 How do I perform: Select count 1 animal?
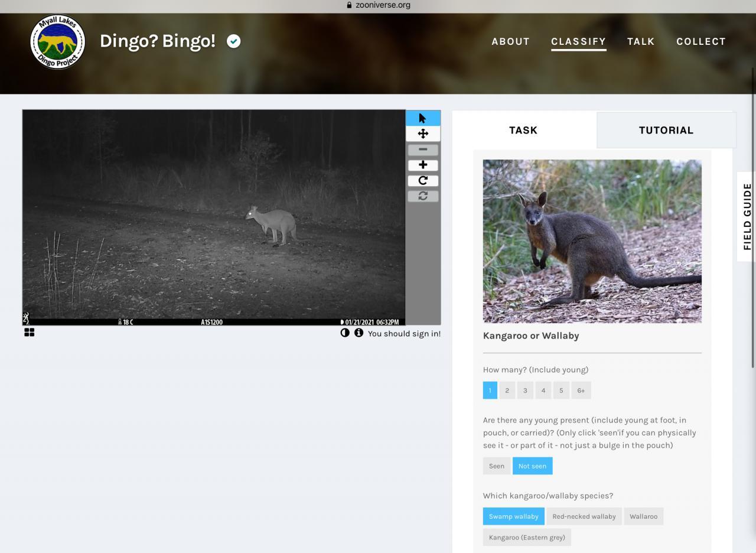(490, 391)
